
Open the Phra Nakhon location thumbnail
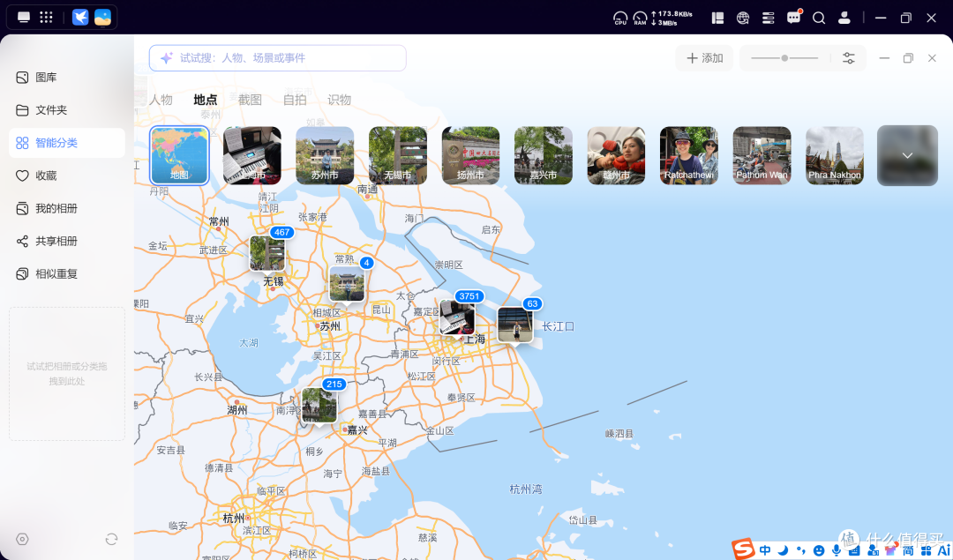coord(835,155)
